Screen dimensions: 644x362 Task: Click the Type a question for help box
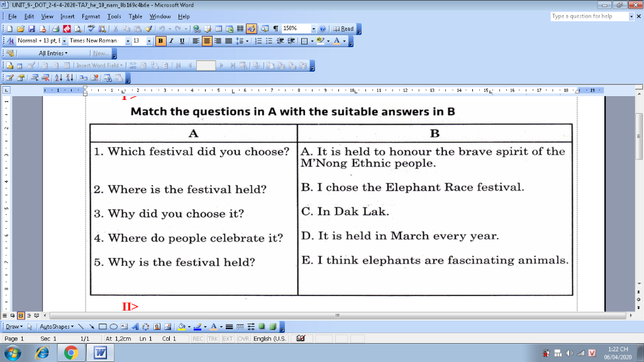[x=590, y=16]
